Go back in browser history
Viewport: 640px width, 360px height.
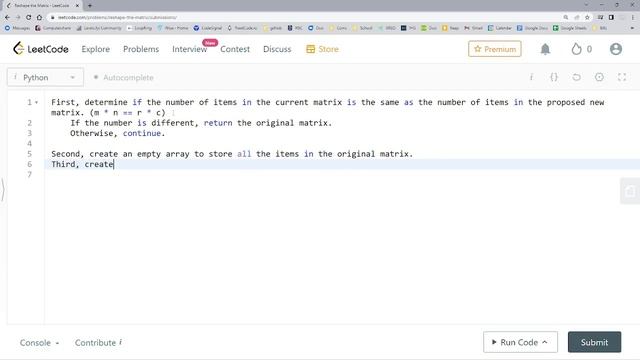point(7,18)
